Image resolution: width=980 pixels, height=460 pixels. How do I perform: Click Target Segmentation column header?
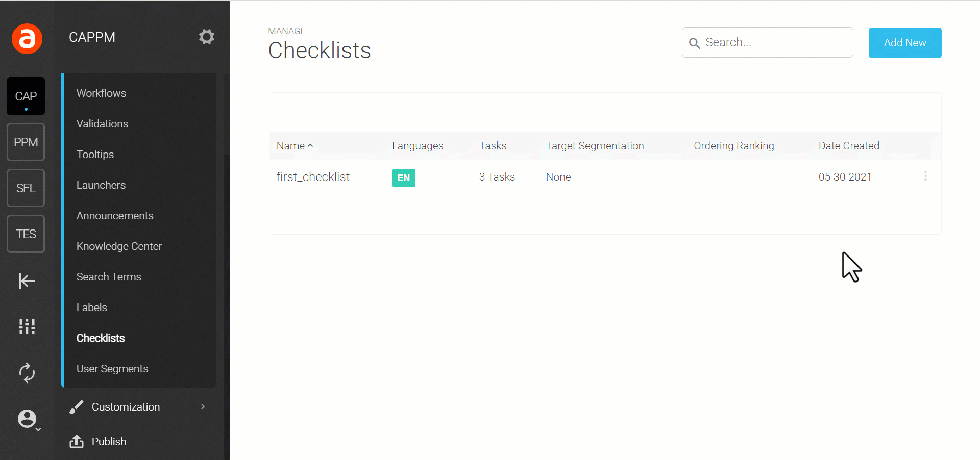595,146
